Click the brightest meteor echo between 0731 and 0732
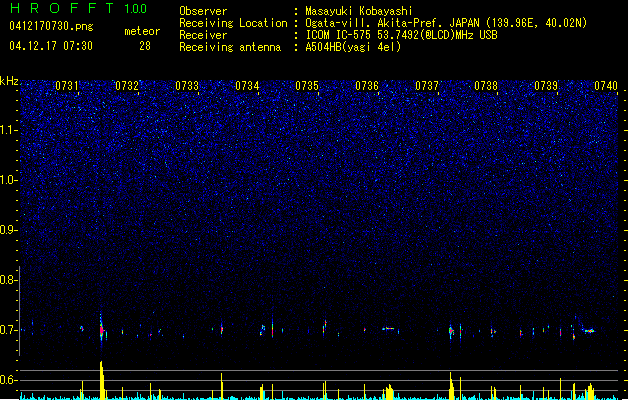629x400 pixels. point(101,330)
